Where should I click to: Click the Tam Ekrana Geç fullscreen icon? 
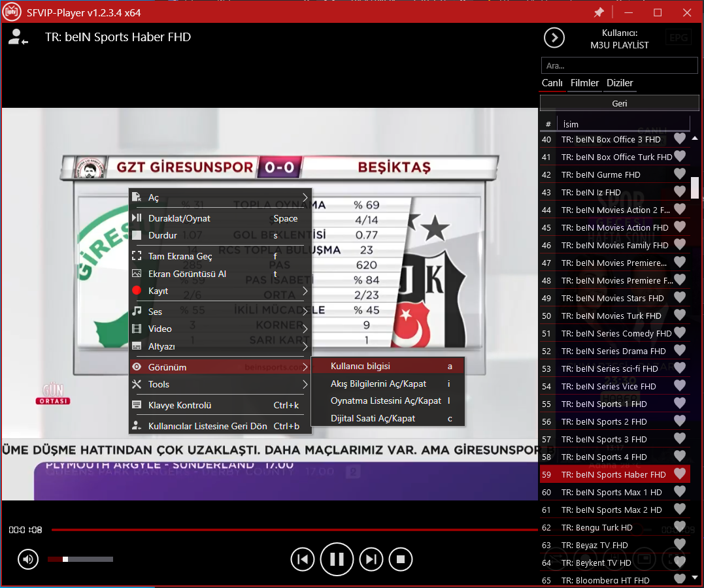click(x=137, y=256)
